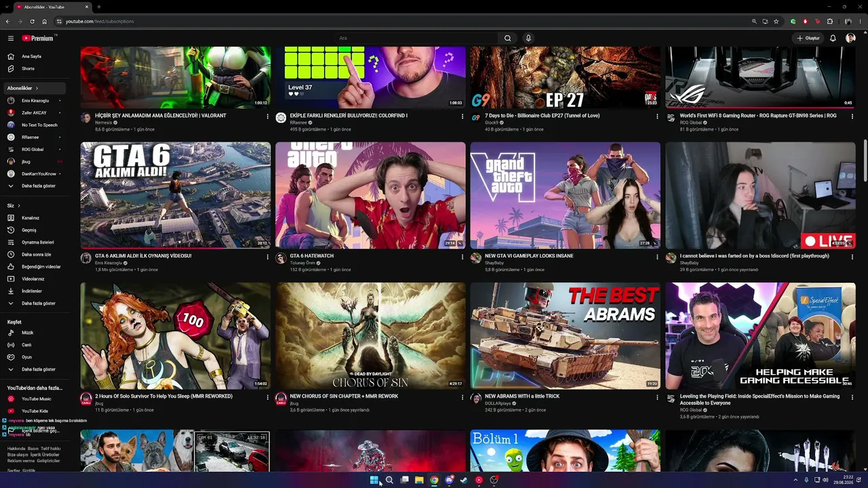Click the browser address bar
The width and height of the screenshot is (868, 488).
400,21
